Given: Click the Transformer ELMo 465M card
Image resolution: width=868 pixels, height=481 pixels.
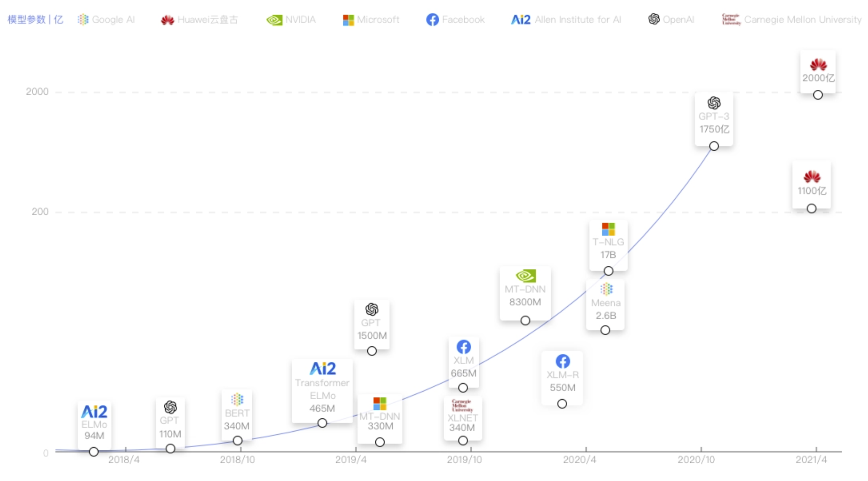Looking at the screenshot, I should (322, 391).
